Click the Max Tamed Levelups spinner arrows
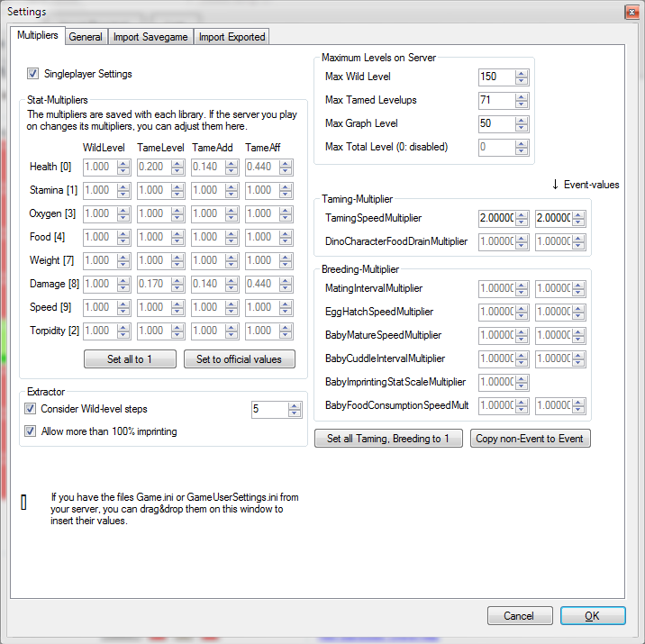 coord(522,100)
